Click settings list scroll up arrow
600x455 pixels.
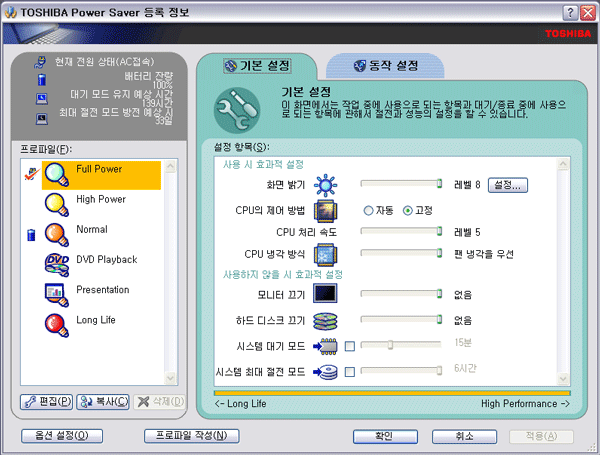pos(563,164)
